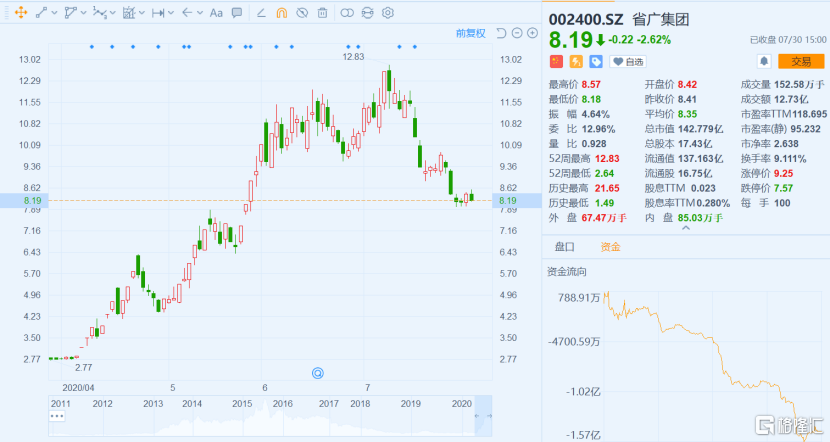Open the overlay compare circles tool
830x442 pixels.
[347, 13]
